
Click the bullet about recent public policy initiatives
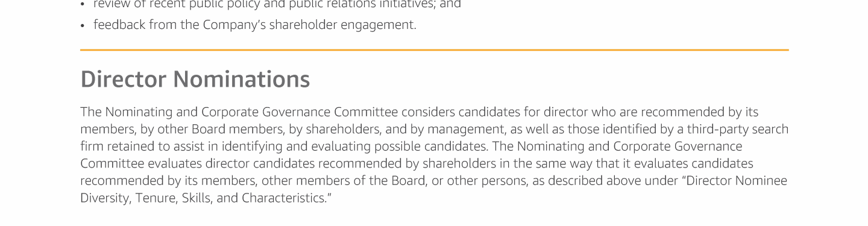click(277, 4)
